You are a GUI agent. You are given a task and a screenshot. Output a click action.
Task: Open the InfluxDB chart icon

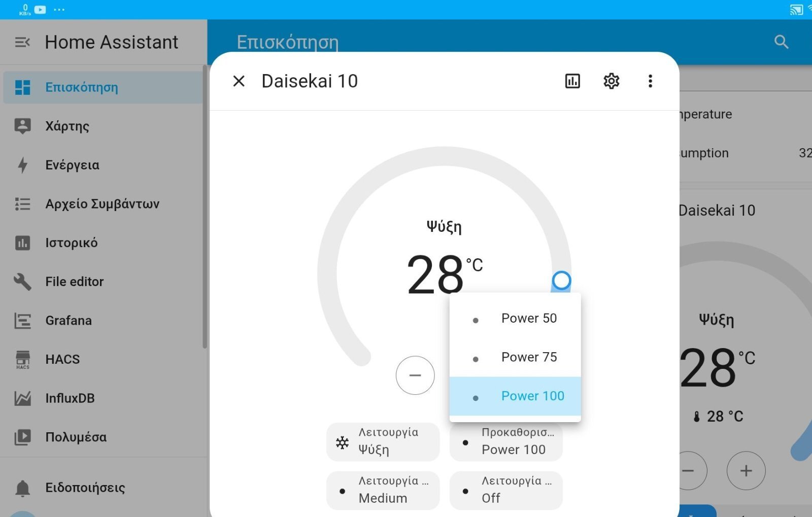point(23,398)
